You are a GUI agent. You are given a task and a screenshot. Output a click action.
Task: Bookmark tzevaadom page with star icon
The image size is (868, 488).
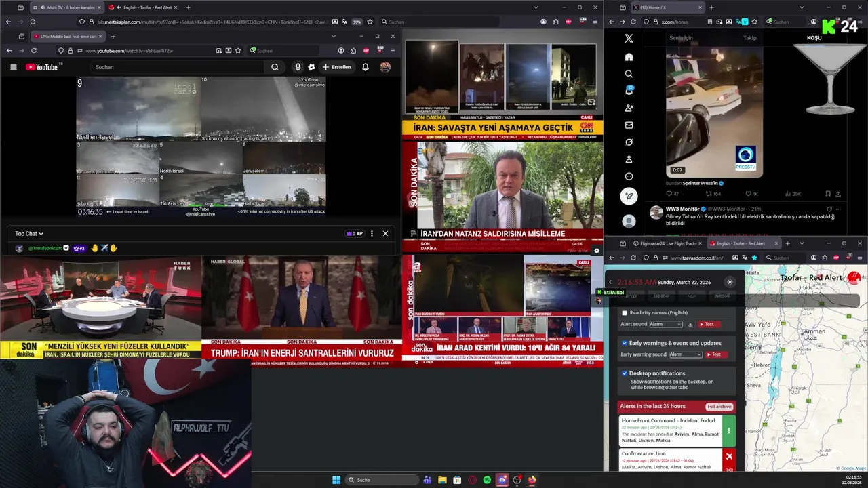(754, 258)
